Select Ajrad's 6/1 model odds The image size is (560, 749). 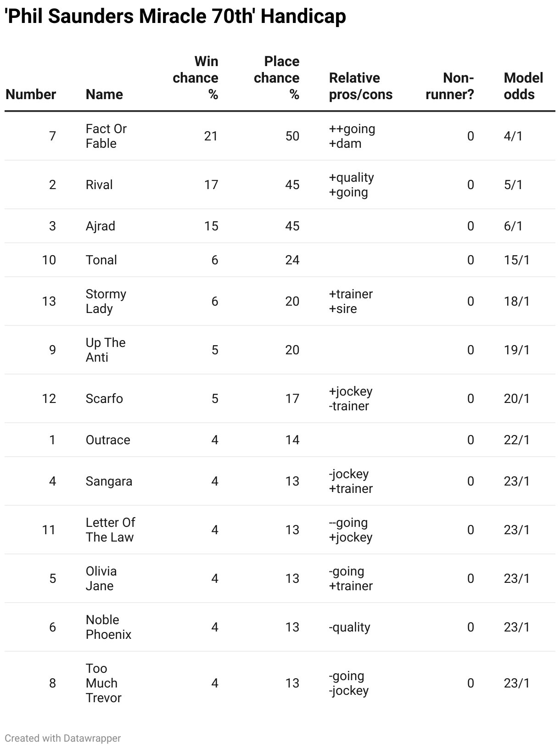tap(513, 226)
